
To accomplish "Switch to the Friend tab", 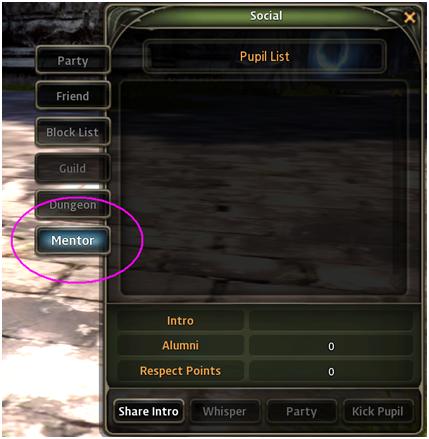I will (x=73, y=96).
